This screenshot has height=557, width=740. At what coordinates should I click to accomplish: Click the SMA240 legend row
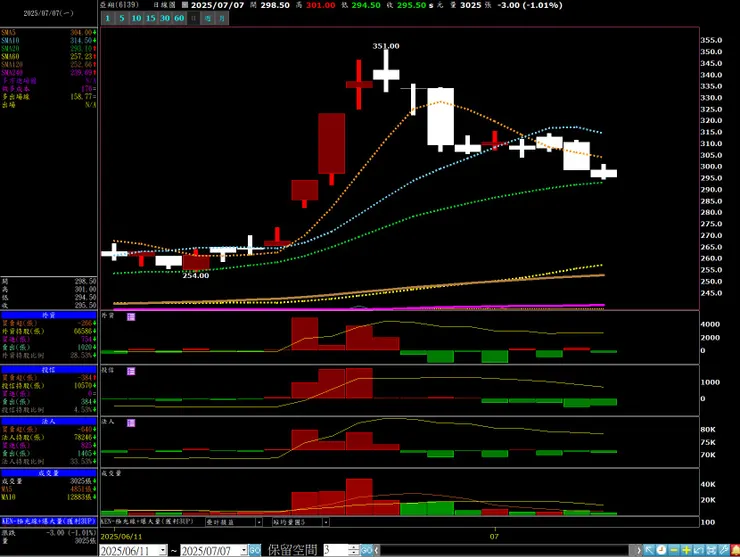point(49,73)
